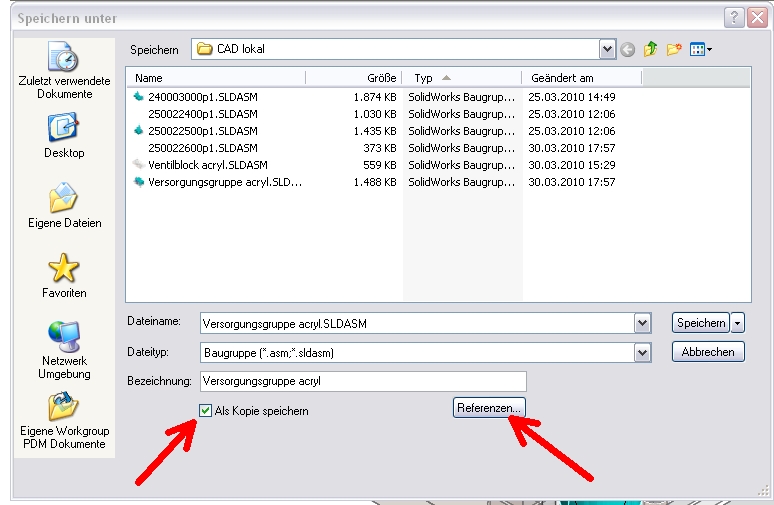Open the view options menu icon
774x505 pixels.
[700, 49]
